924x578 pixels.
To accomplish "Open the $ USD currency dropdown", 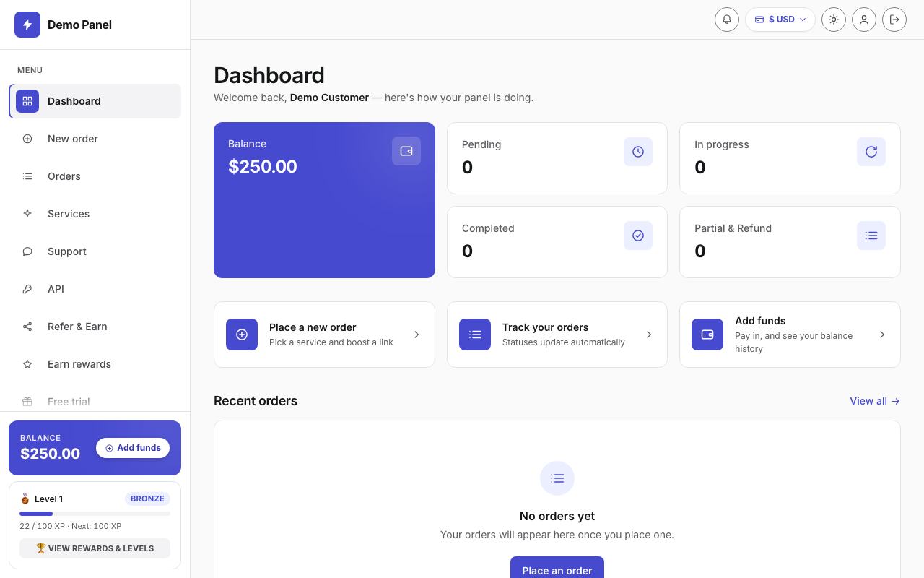I will (x=780, y=20).
